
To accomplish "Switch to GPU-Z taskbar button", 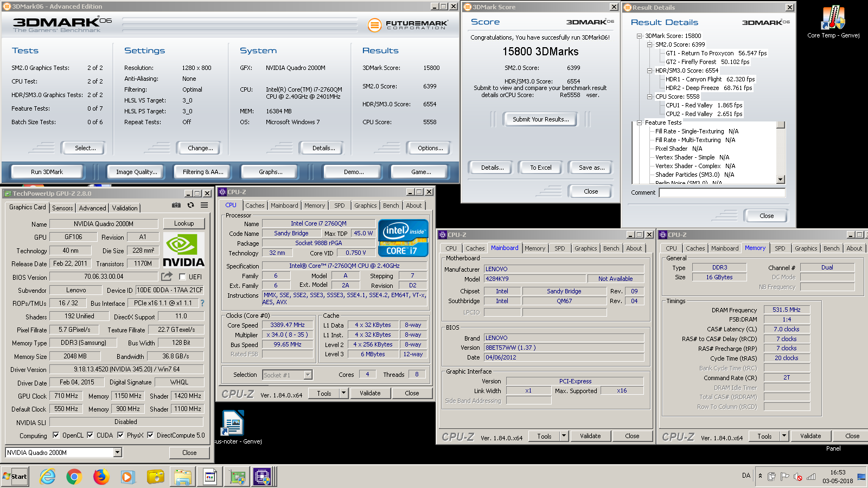I will pos(237,477).
